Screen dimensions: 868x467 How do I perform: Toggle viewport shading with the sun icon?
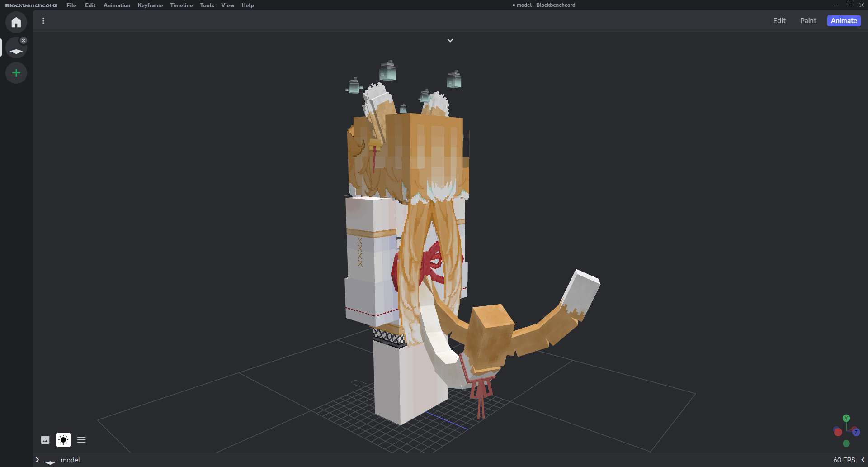click(63, 440)
